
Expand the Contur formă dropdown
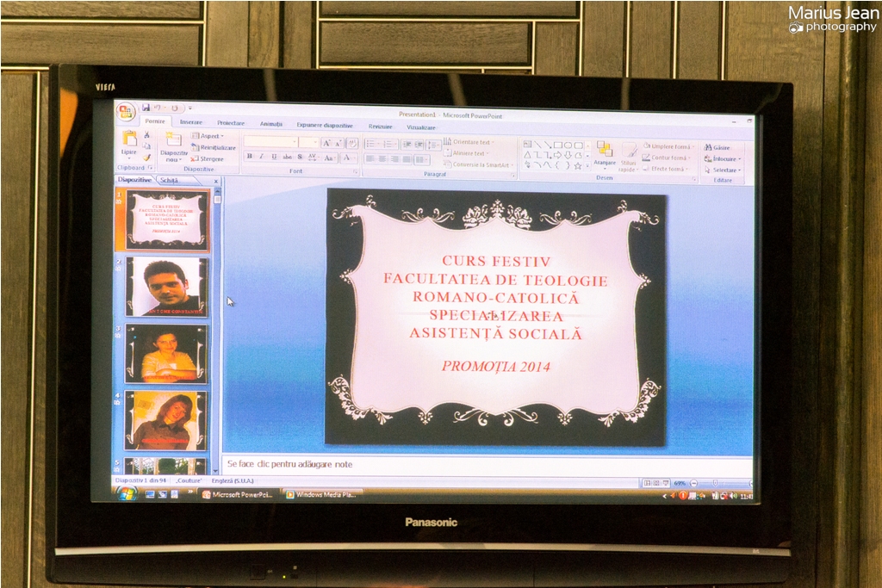click(667, 158)
